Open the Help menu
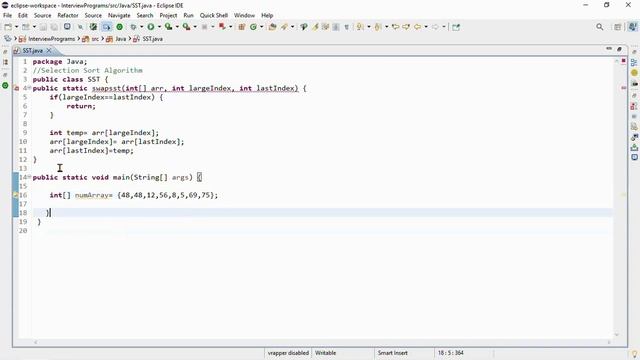The image size is (640, 360). coord(267,15)
